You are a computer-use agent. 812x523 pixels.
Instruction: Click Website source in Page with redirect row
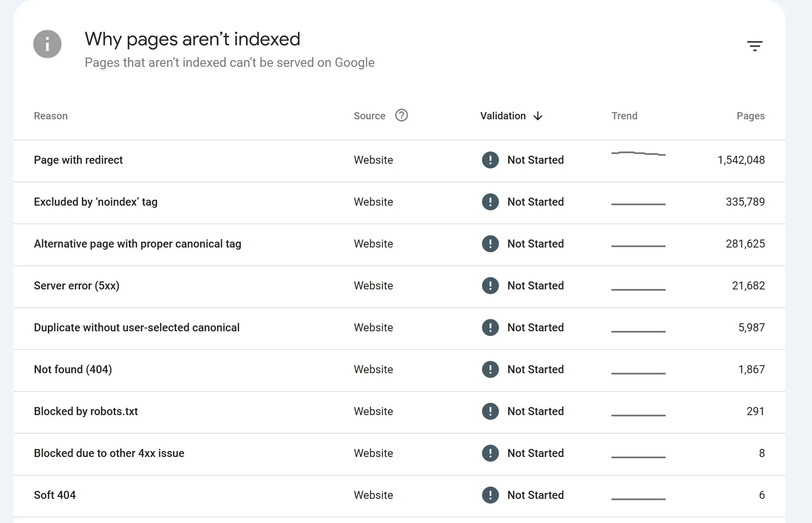[373, 160]
